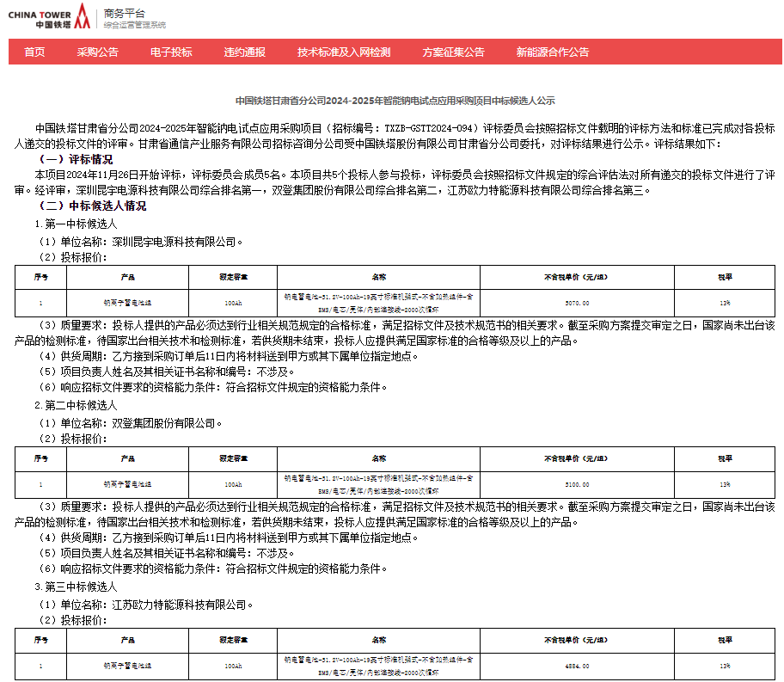This screenshot has height=682, width=784.
Task: Select the red flame emblem icon
Action: pyautogui.click(x=81, y=15)
